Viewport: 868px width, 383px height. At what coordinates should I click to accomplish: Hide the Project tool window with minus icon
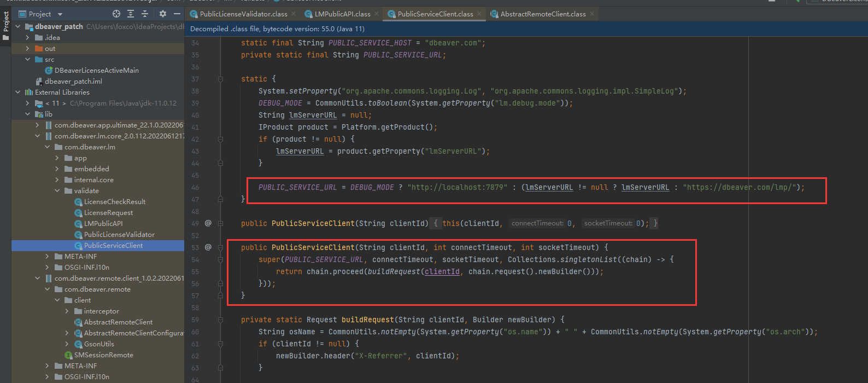tap(177, 14)
